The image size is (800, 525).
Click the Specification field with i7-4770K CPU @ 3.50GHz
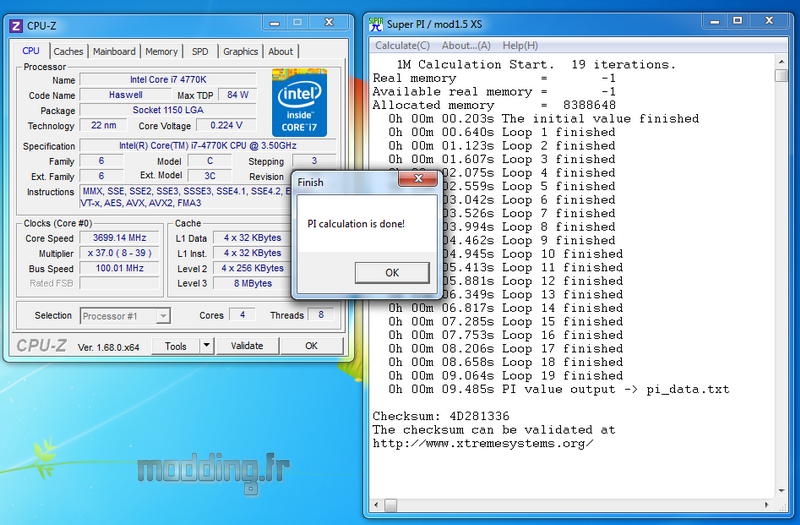[x=208, y=146]
